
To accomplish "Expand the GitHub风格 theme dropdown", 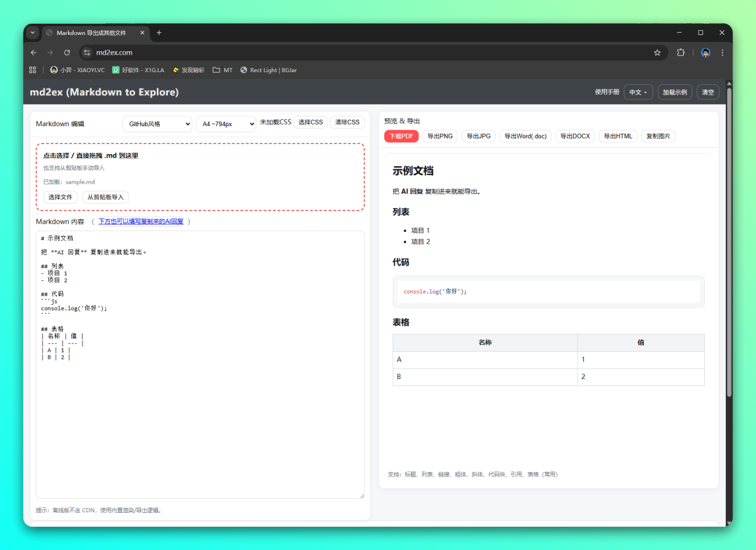I will pos(157,124).
